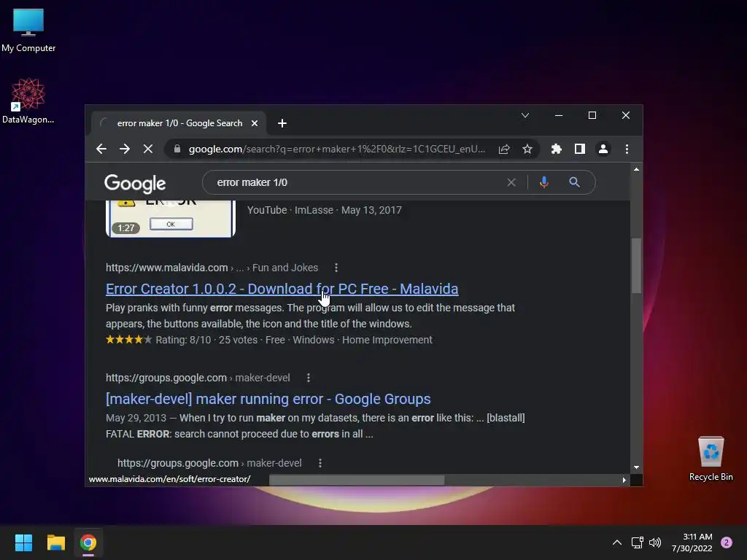
Task: Select the My Computer desktop icon
Action: [28, 29]
